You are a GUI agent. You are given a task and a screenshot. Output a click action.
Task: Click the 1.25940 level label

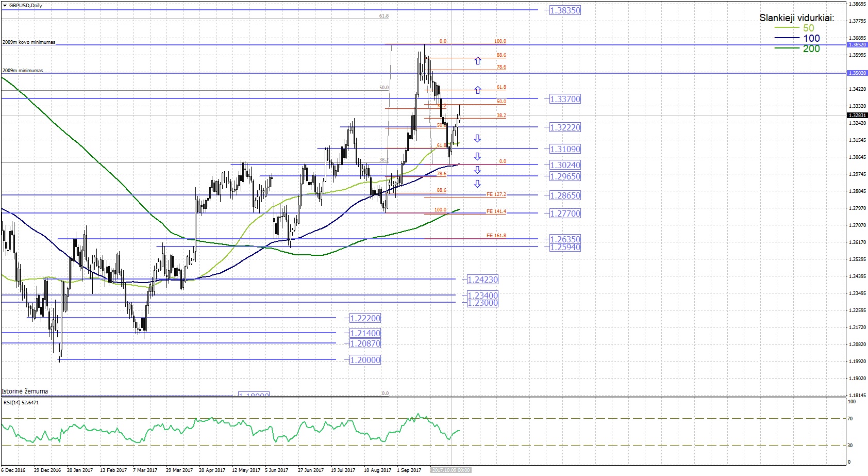tap(565, 247)
